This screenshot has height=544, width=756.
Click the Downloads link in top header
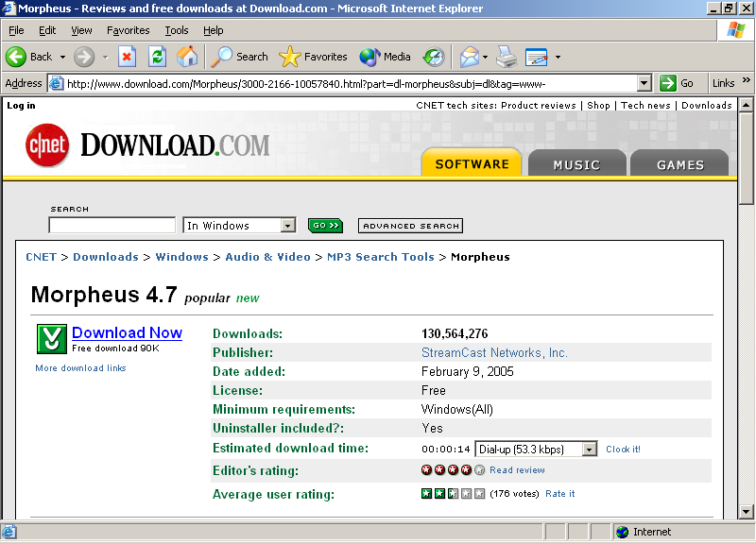706,106
